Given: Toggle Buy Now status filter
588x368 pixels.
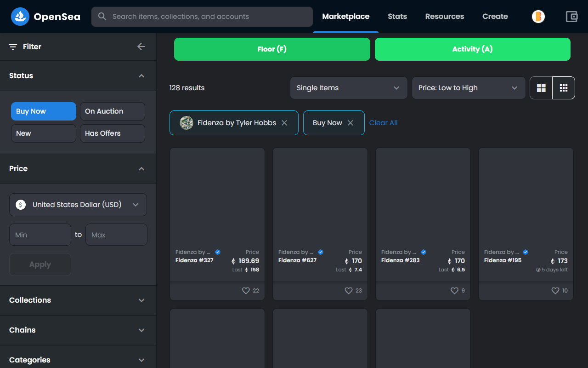Looking at the screenshot, I should coord(44,111).
